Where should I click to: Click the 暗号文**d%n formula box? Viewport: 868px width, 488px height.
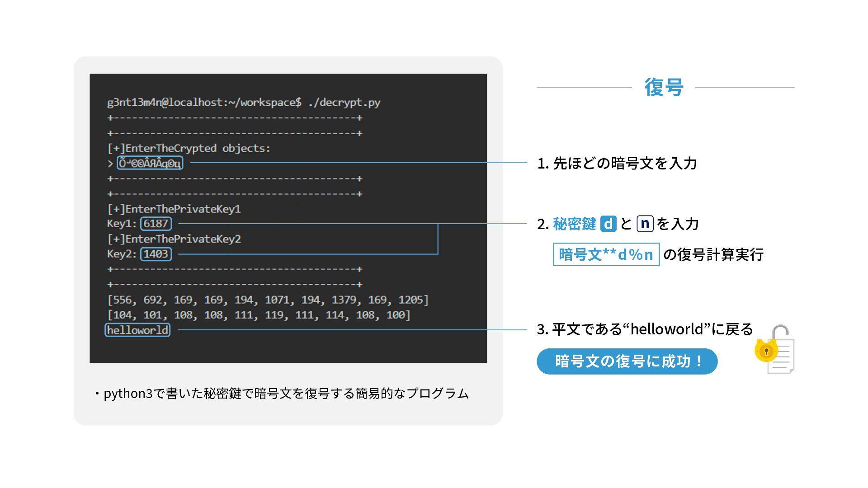click(606, 254)
